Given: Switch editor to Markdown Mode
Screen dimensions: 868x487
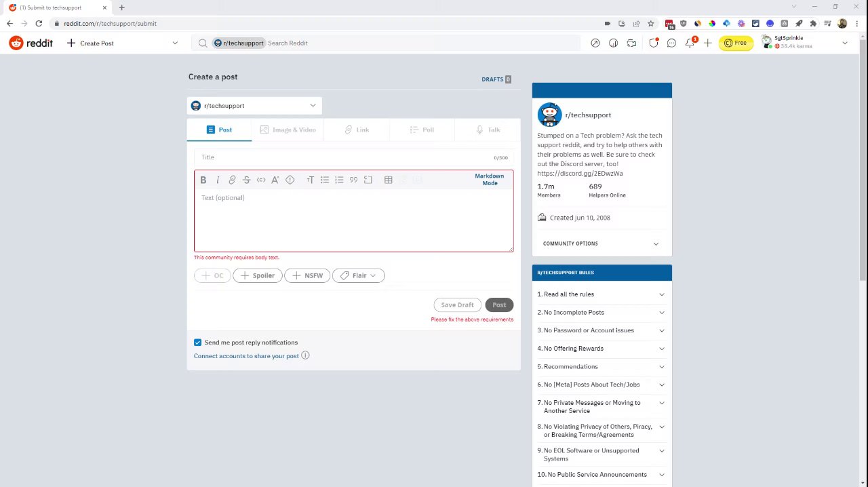Looking at the screenshot, I should (x=490, y=180).
